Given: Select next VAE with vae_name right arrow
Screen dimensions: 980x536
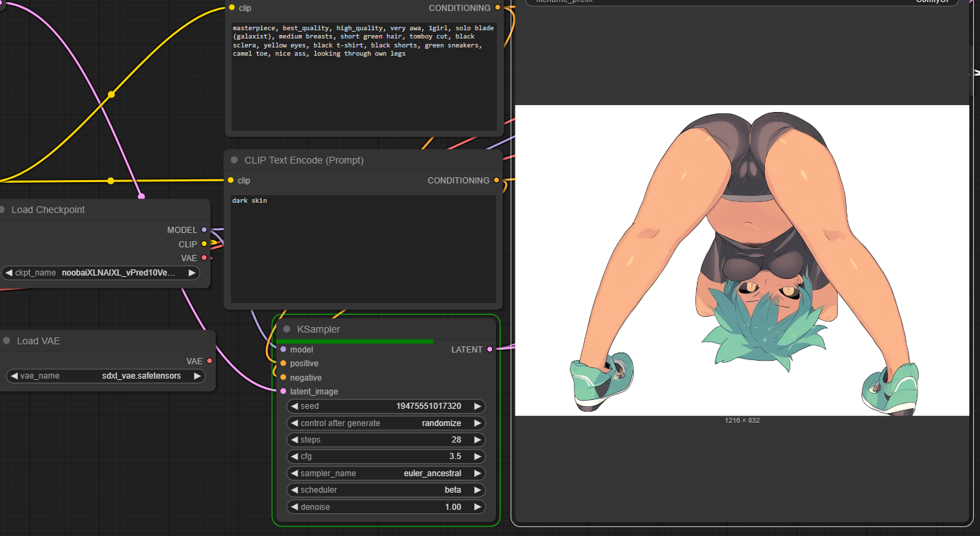Looking at the screenshot, I should coord(197,376).
